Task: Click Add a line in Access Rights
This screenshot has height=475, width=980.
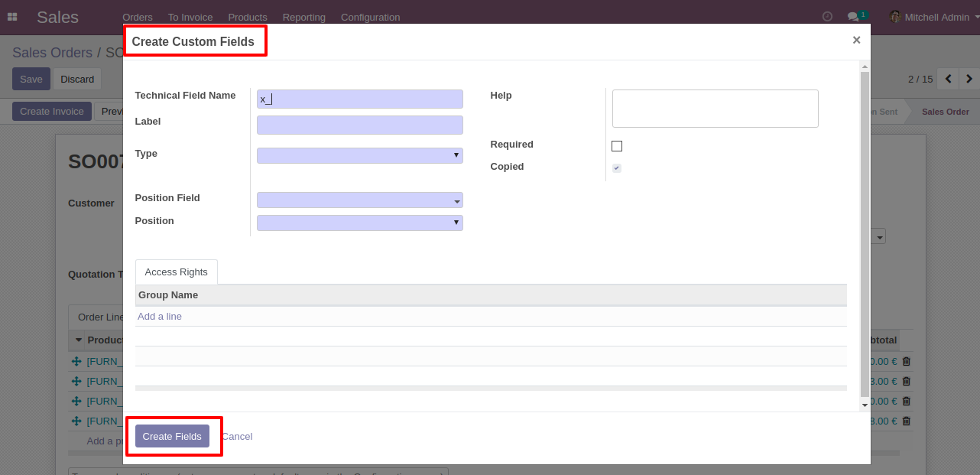Action: pyautogui.click(x=160, y=317)
